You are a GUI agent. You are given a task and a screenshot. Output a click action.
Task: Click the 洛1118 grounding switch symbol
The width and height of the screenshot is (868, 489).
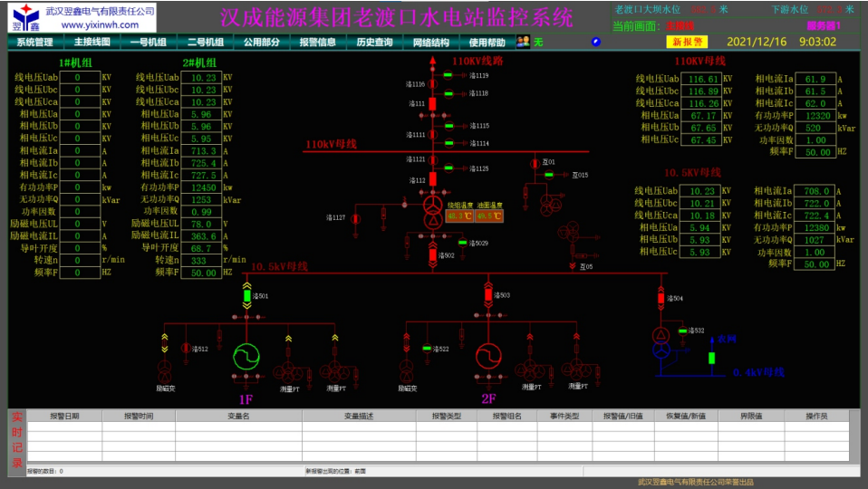(x=448, y=93)
